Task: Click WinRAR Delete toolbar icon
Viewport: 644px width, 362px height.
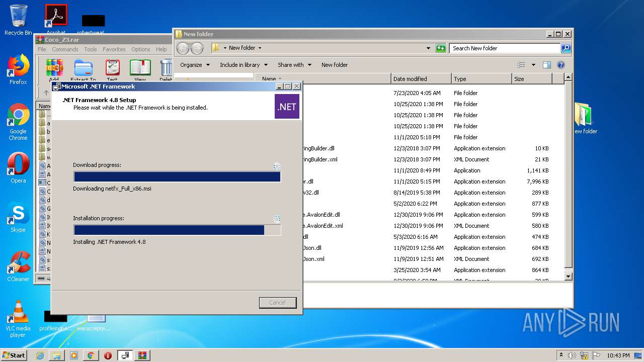Action: [x=166, y=70]
